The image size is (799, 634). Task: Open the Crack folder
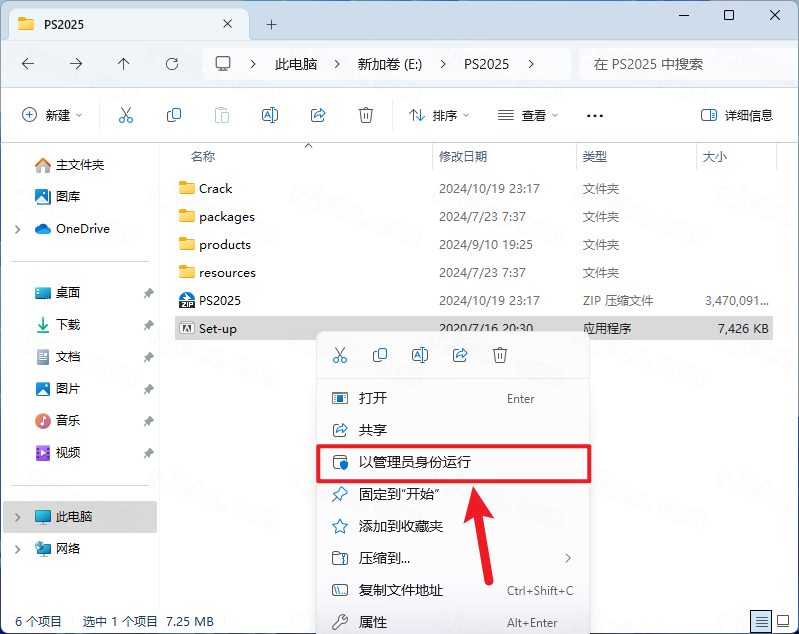pyautogui.click(x=215, y=188)
